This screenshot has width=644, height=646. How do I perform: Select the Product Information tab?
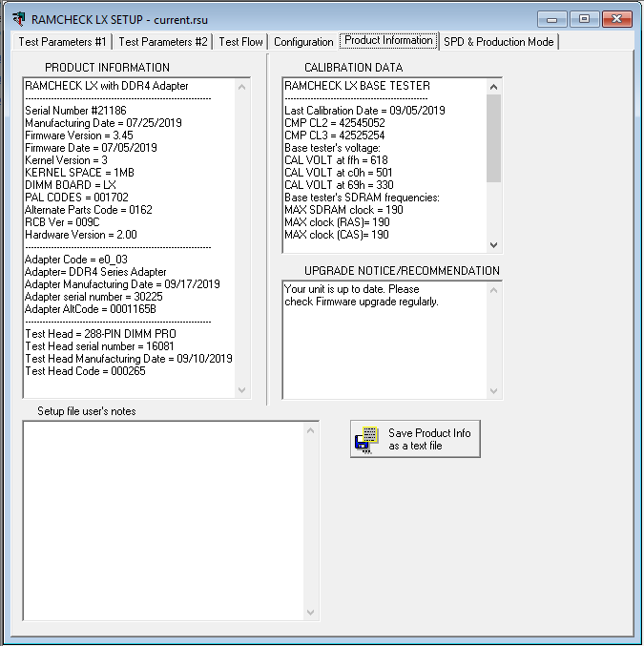[x=388, y=40]
